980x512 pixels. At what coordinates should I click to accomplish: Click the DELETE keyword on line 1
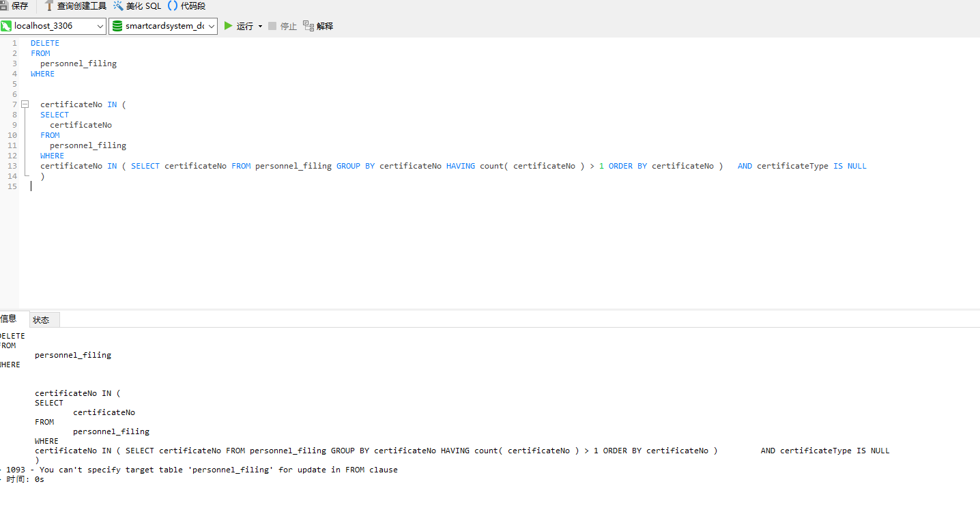45,43
